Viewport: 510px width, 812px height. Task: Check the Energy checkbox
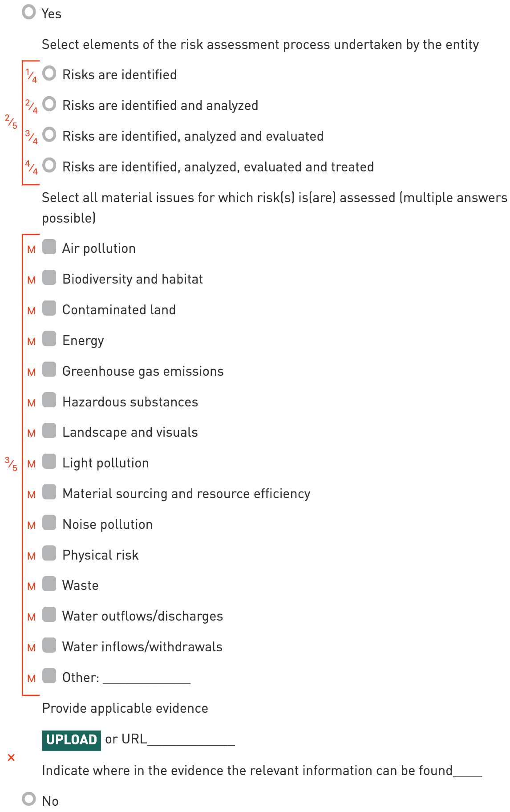[49, 339]
